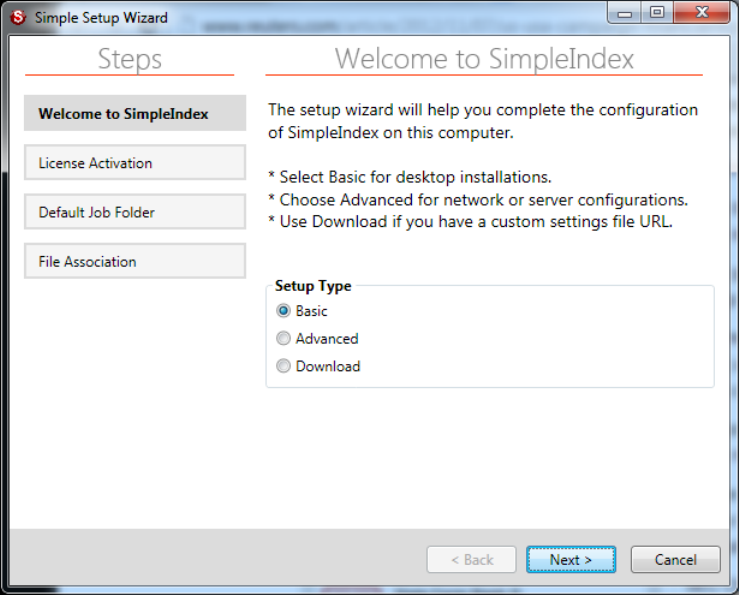Screen dimensions: 739x595
Task: Click the large Welcome to SimpleIndex page heading
Action: coord(484,59)
